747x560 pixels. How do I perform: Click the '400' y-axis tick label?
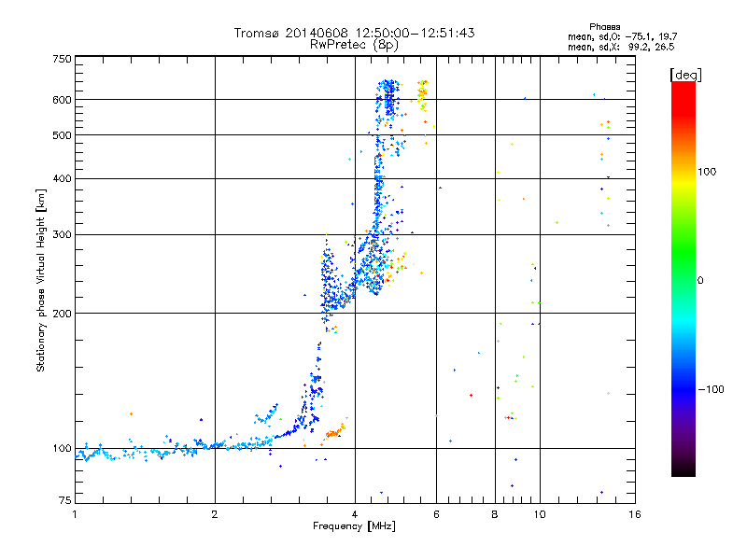tap(62, 179)
